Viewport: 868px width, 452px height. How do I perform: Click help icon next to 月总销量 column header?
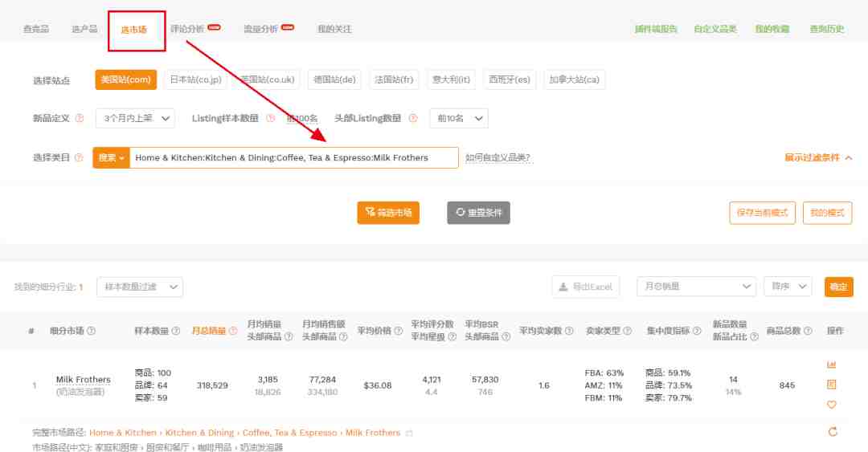click(233, 331)
